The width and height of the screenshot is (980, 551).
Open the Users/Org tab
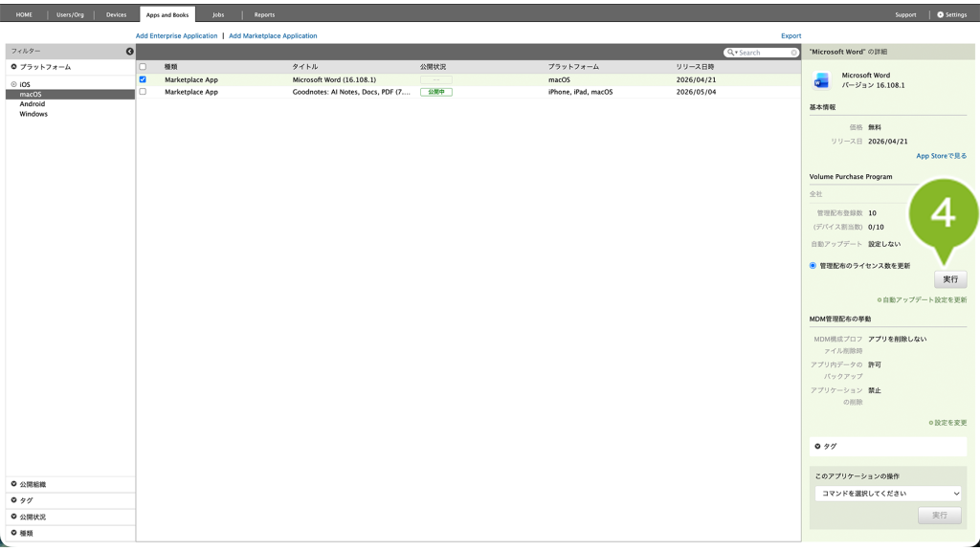[x=70, y=14]
